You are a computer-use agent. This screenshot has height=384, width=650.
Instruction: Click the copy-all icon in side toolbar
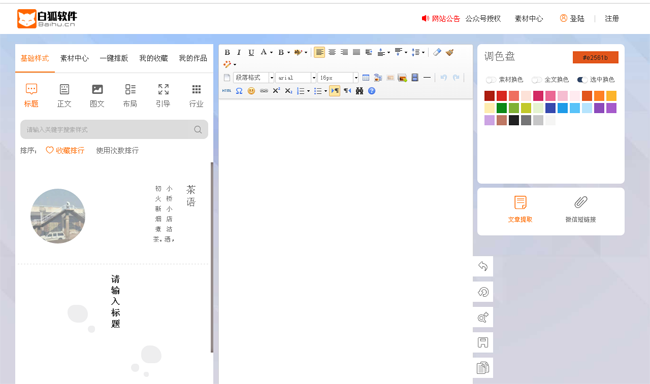point(483,368)
